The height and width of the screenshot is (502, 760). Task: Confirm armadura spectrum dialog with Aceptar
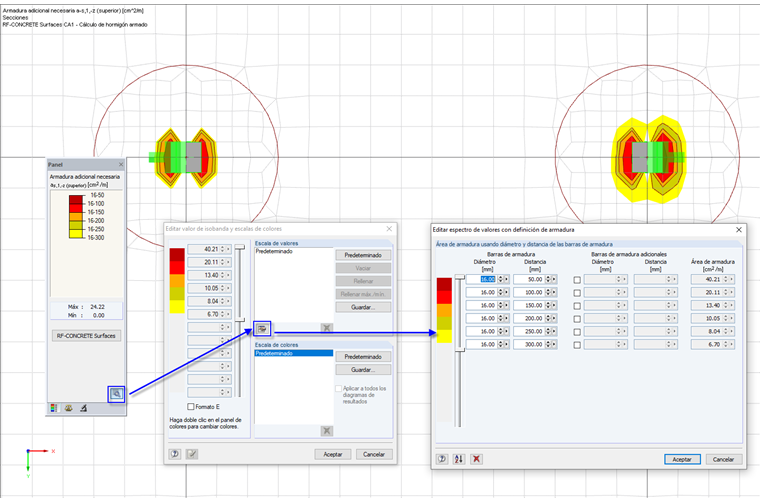click(682, 459)
